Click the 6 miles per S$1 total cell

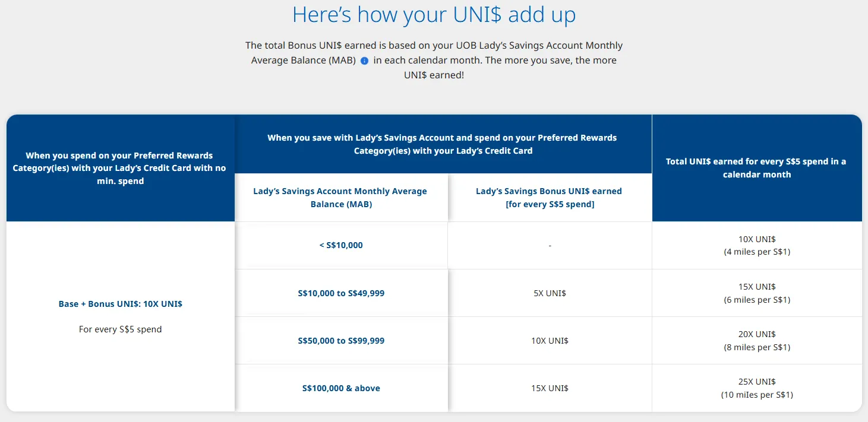[x=757, y=300]
